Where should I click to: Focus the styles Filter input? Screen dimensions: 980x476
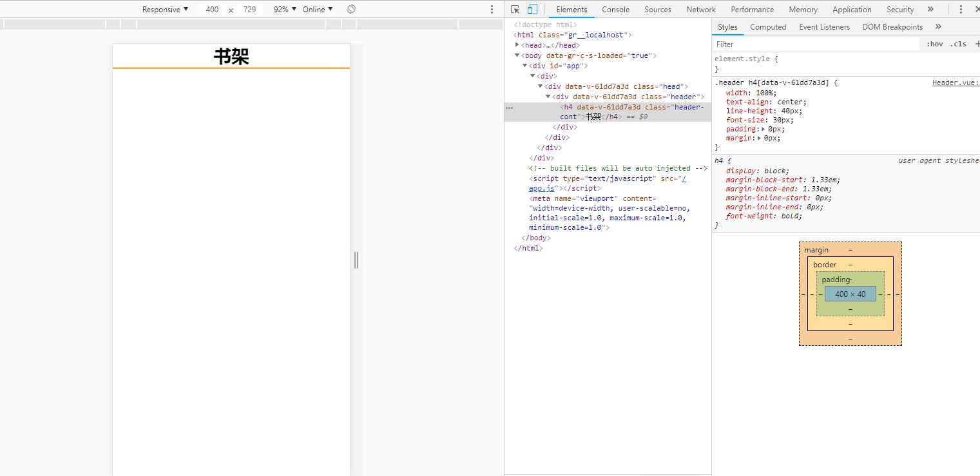(x=816, y=44)
